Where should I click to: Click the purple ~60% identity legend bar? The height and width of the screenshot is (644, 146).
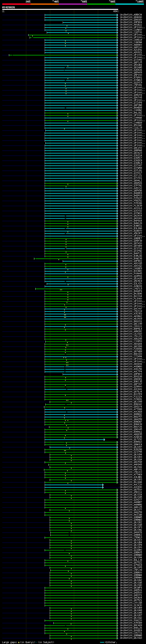point(73,4)
